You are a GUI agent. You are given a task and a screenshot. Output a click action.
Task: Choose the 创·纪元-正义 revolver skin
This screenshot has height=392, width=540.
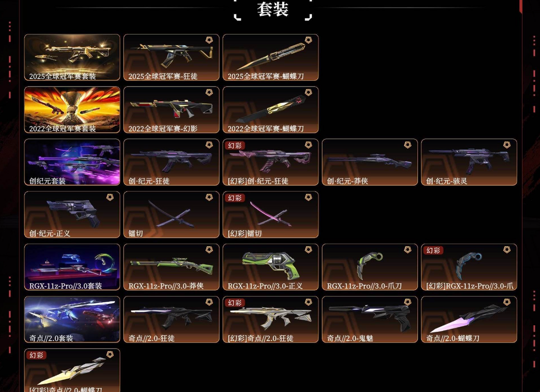pos(72,214)
